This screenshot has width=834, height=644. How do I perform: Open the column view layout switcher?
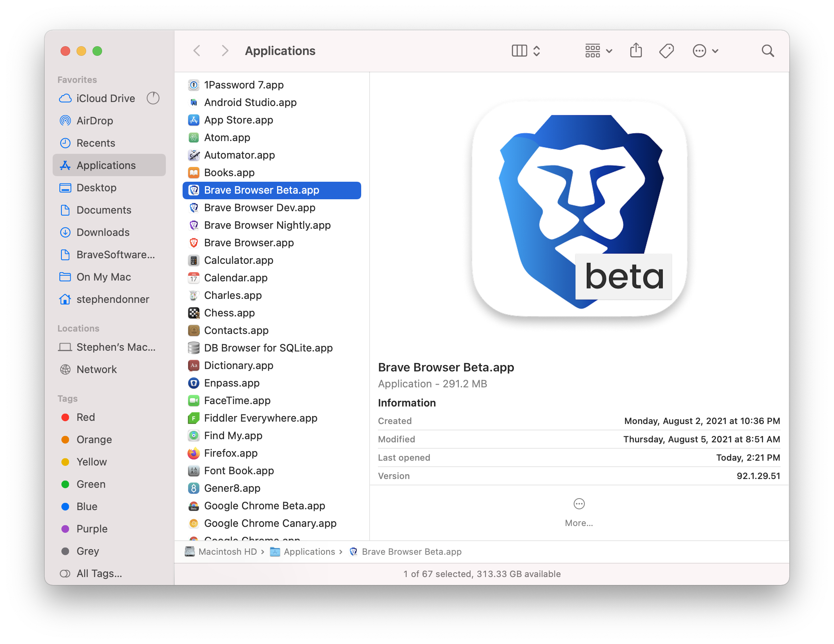[519, 51]
